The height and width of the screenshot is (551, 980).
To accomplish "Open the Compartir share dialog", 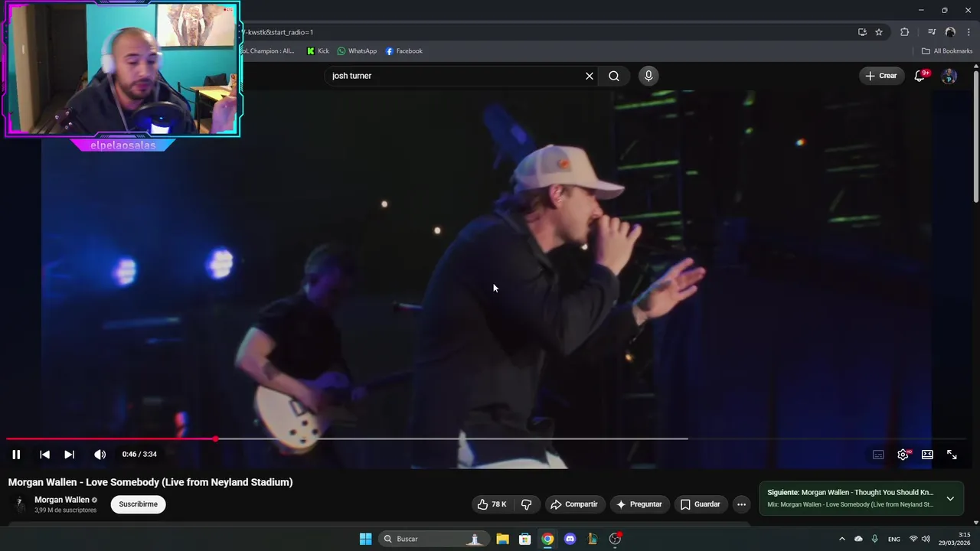I will point(575,504).
